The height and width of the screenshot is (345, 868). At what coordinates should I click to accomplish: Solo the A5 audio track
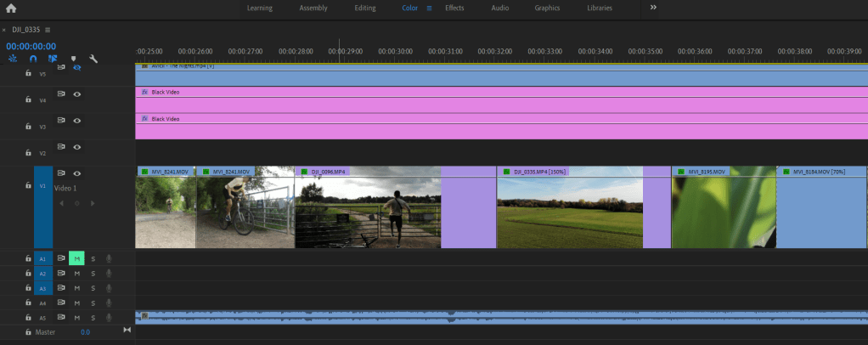click(93, 318)
